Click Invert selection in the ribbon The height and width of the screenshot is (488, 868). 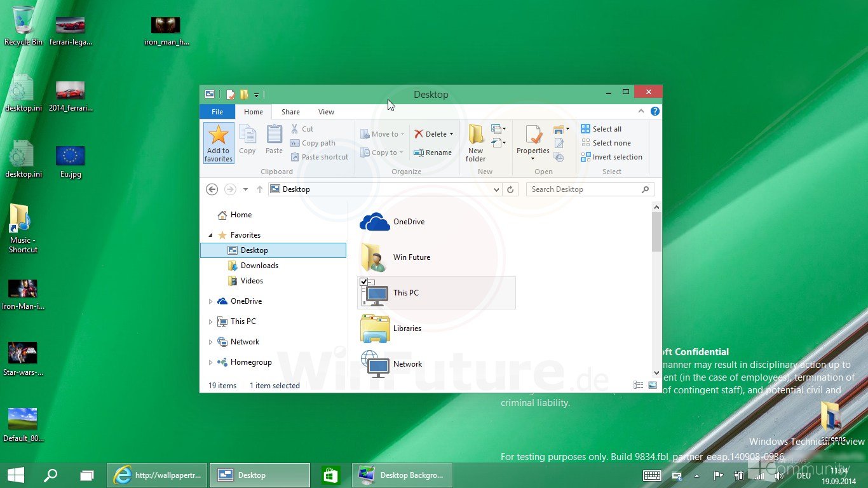click(611, 157)
